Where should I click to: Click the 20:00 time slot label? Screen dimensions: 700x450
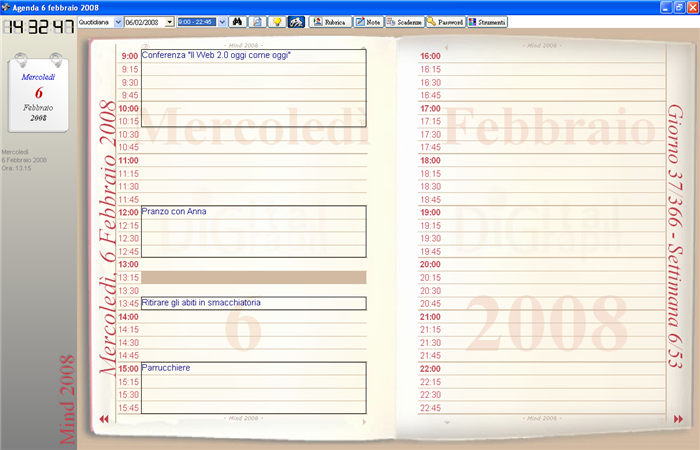point(430,264)
